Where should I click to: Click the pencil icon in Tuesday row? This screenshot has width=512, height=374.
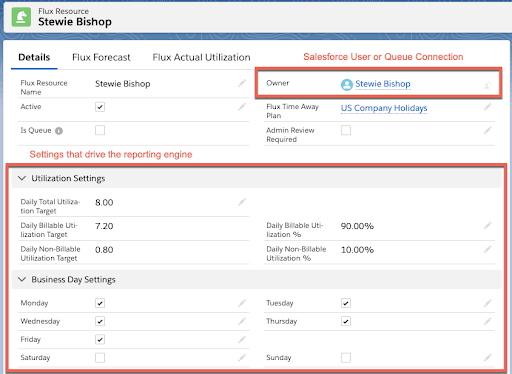[x=488, y=303]
